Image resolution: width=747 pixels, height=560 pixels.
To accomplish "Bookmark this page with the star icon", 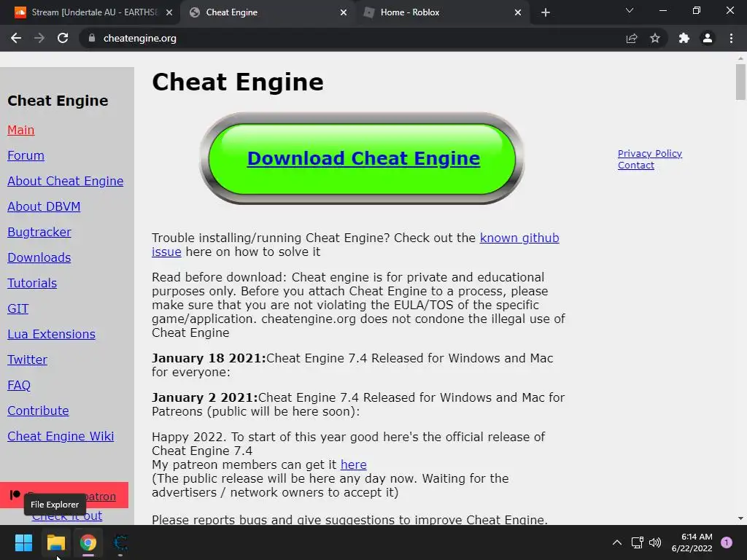I will pos(655,38).
